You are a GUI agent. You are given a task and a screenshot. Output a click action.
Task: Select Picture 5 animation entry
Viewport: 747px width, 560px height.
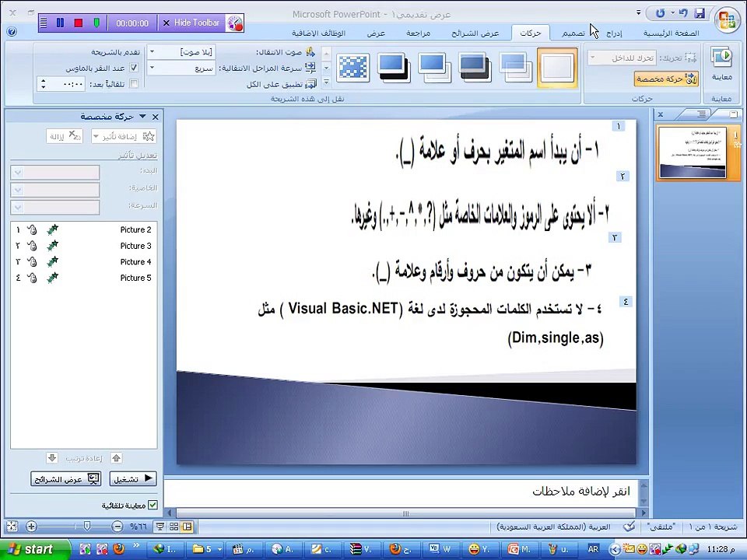pos(84,278)
